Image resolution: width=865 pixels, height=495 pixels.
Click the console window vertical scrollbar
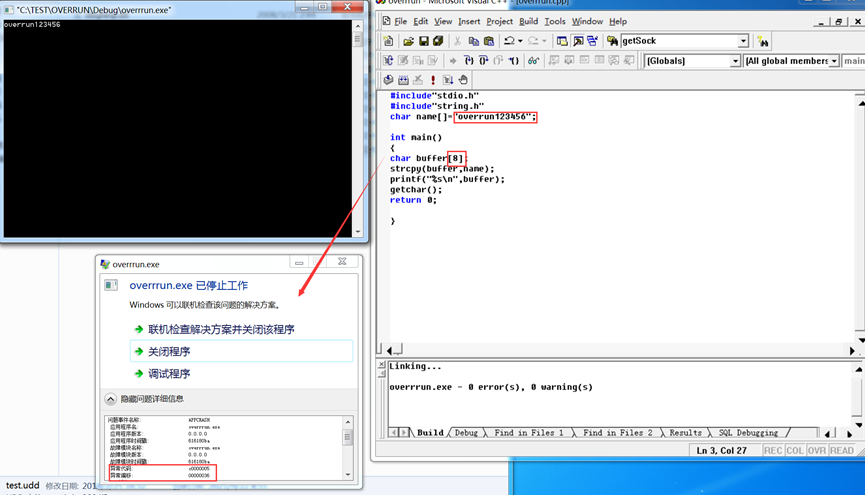click(357, 129)
